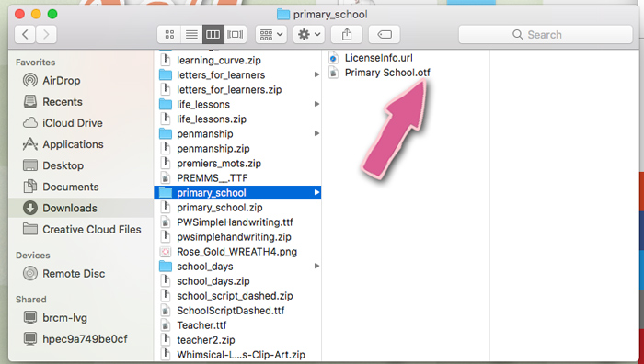Viewport: 644px width, 364px height.
Task: Select teacher2.zip file
Action: [x=237, y=341]
